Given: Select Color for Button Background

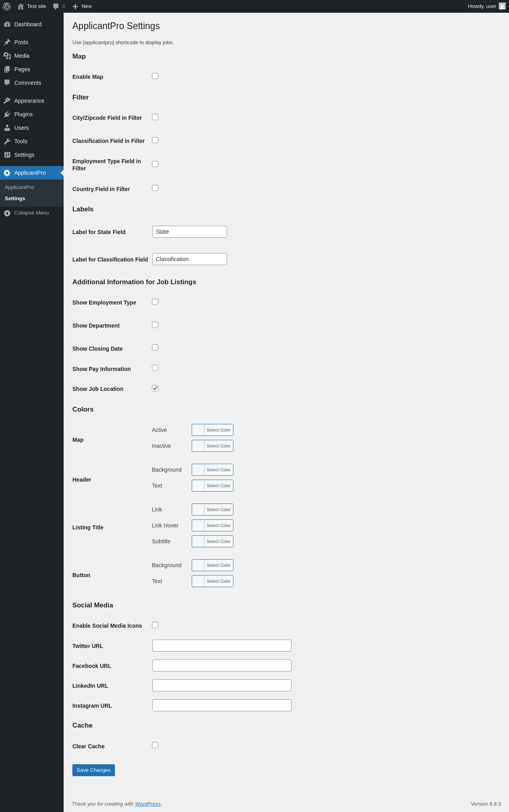Looking at the screenshot, I should (212, 565).
